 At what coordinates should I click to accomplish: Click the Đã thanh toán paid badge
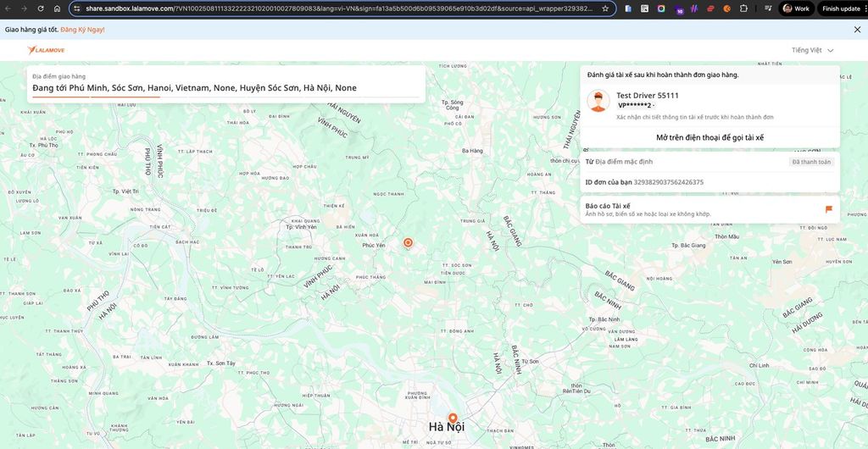(811, 162)
